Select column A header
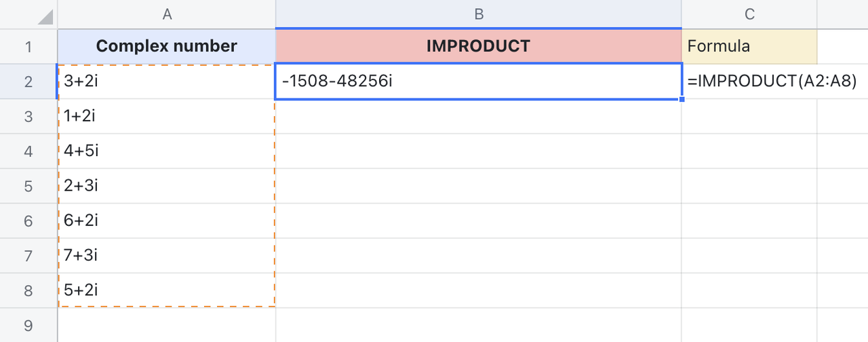 [167, 14]
